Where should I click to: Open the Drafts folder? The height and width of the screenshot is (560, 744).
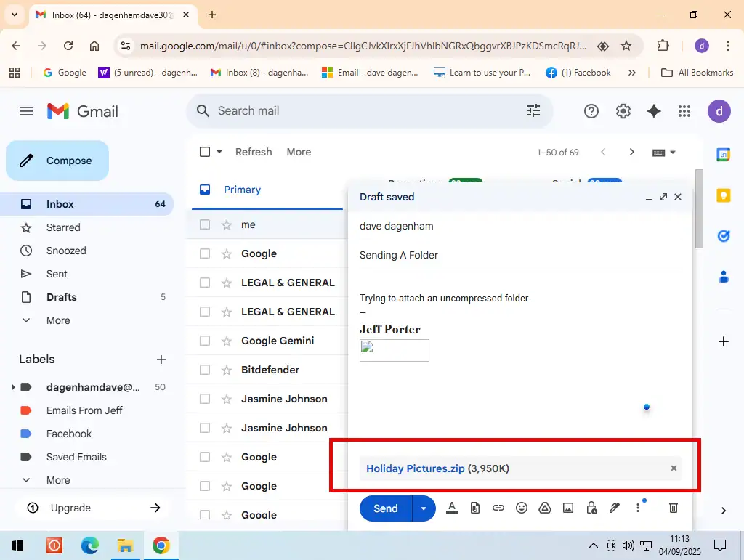click(x=62, y=297)
